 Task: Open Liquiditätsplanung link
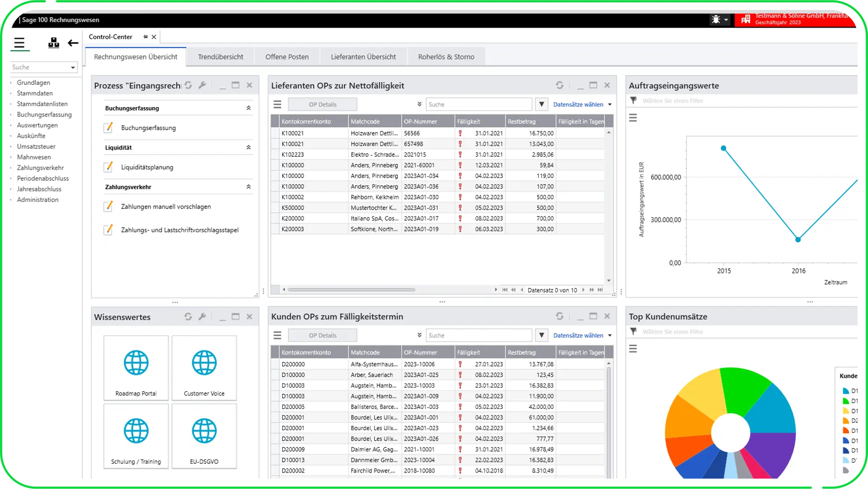click(x=147, y=167)
